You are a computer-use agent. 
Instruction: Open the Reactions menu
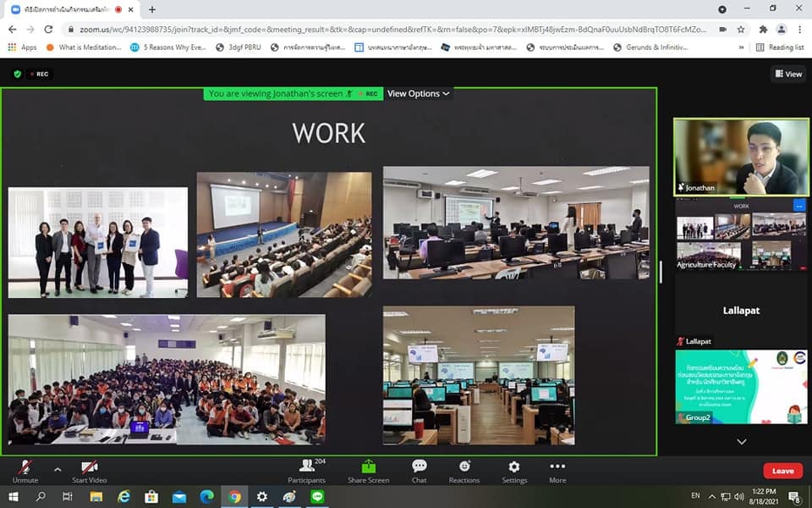click(x=464, y=472)
